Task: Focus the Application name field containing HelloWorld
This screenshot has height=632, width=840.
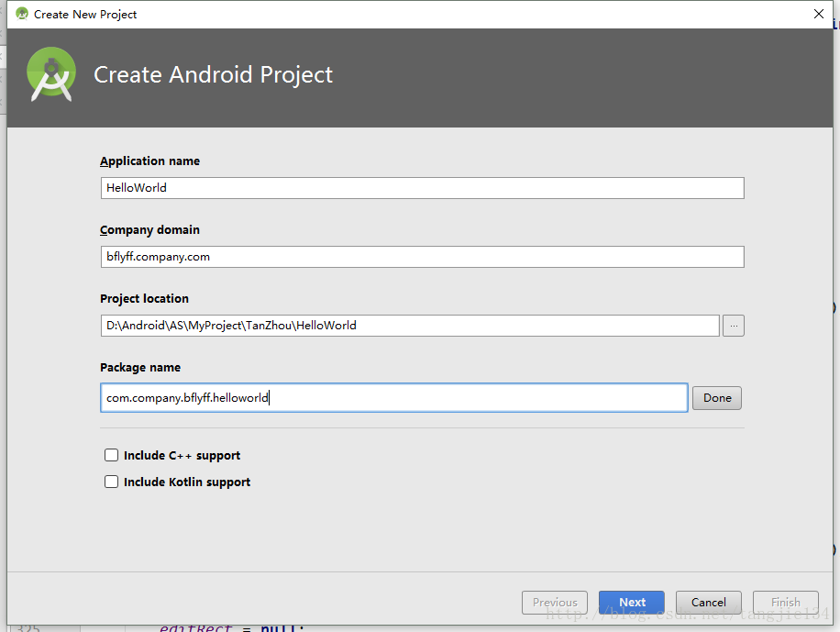Action: [x=422, y=188]
